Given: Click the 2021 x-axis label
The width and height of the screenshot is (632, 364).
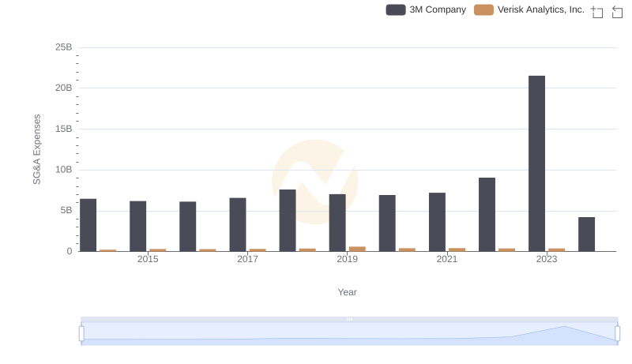Looking at the screenshot, I should pyautogui.click(x=447, y=259).
